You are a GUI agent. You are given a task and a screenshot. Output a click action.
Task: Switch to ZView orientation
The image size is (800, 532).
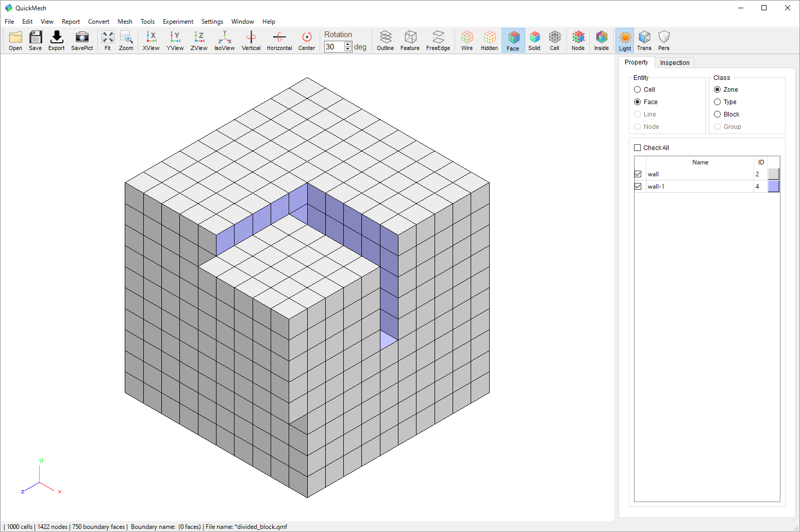point(199,40)
